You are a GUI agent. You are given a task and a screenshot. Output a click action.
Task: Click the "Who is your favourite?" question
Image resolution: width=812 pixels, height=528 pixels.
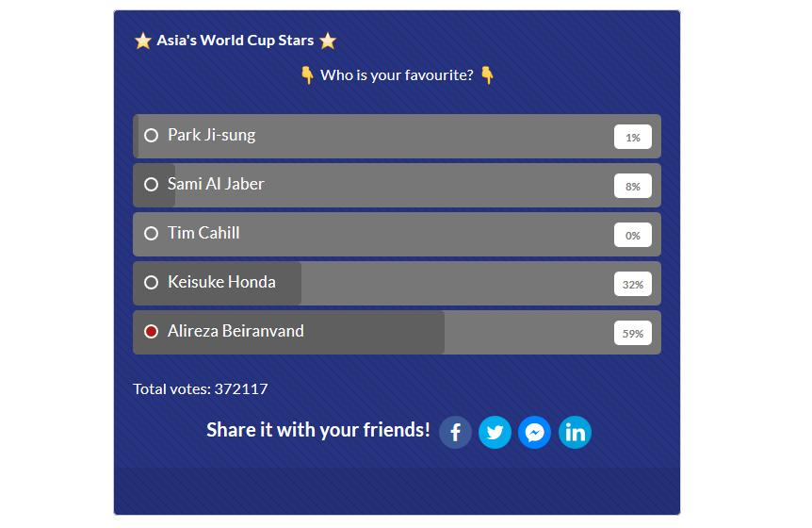(x=397, y=74)
